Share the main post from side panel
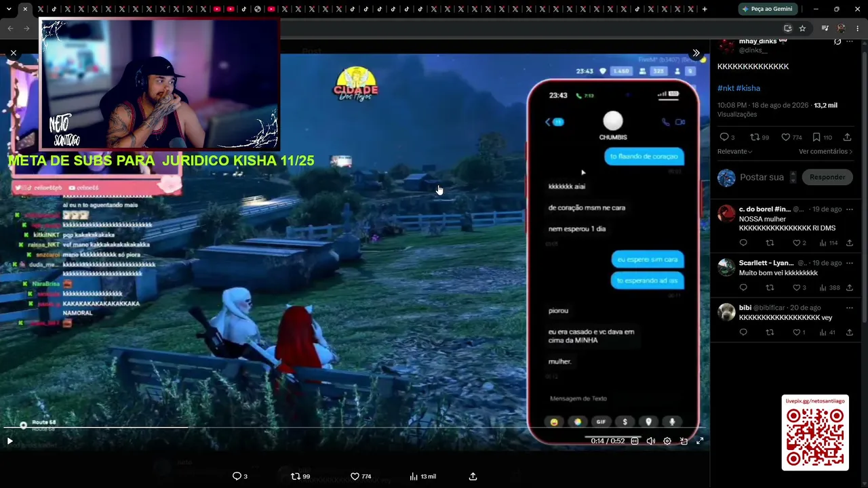The height and width of the screenshot is (488, 868). click(847, 137)
